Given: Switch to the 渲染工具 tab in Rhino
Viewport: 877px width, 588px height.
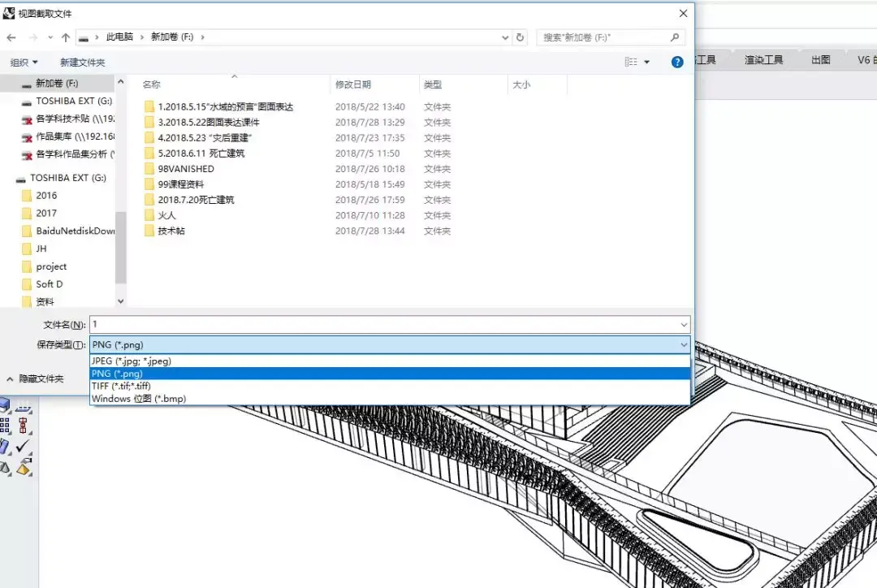Looking at the screenshot, I should pos(763,60).
